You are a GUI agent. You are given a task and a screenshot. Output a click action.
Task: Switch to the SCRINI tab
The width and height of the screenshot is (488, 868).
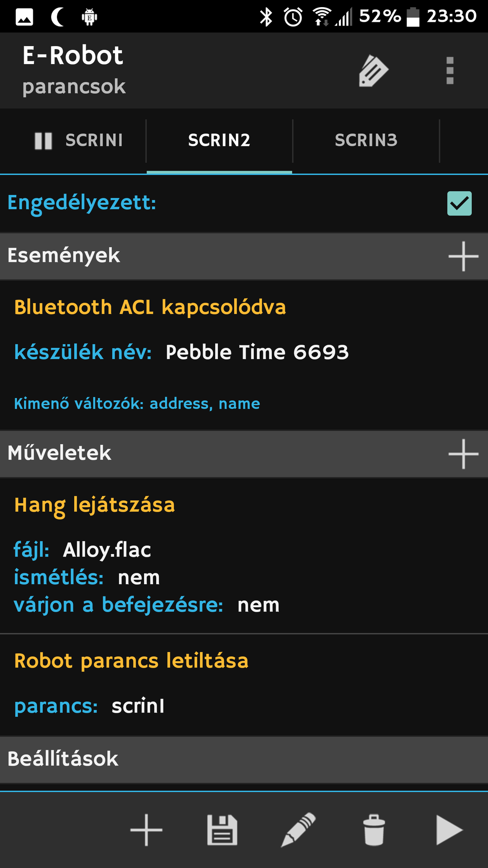click(79, 140)
